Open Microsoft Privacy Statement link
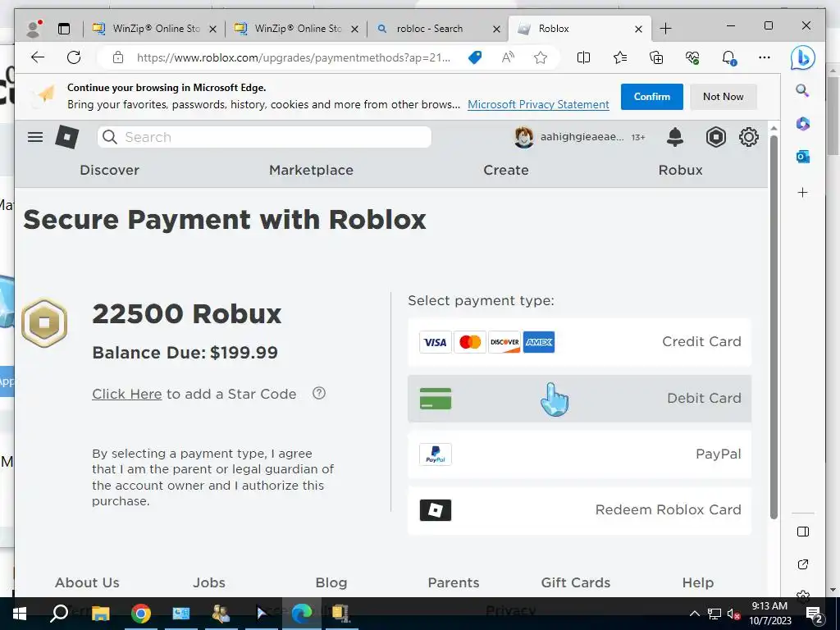Screen dimensions: 840x630 (538, 104)
